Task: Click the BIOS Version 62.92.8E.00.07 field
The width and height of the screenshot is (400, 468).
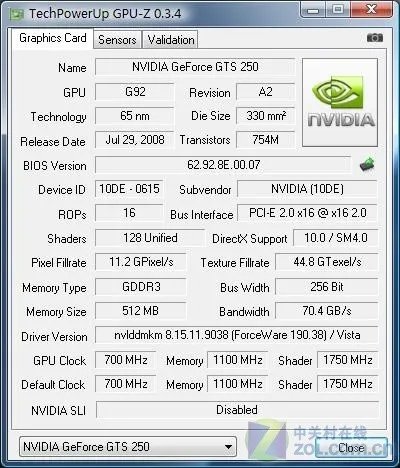Action: click(x=223, y=165)
